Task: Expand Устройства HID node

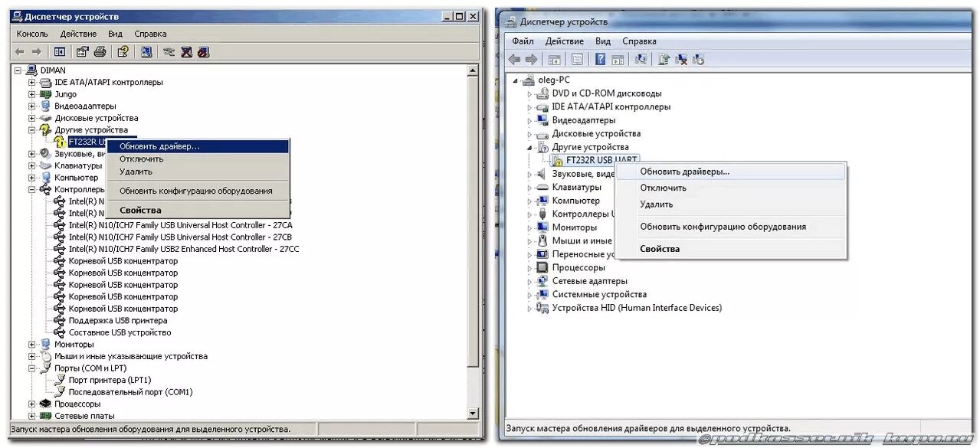Action: point(529,308)
